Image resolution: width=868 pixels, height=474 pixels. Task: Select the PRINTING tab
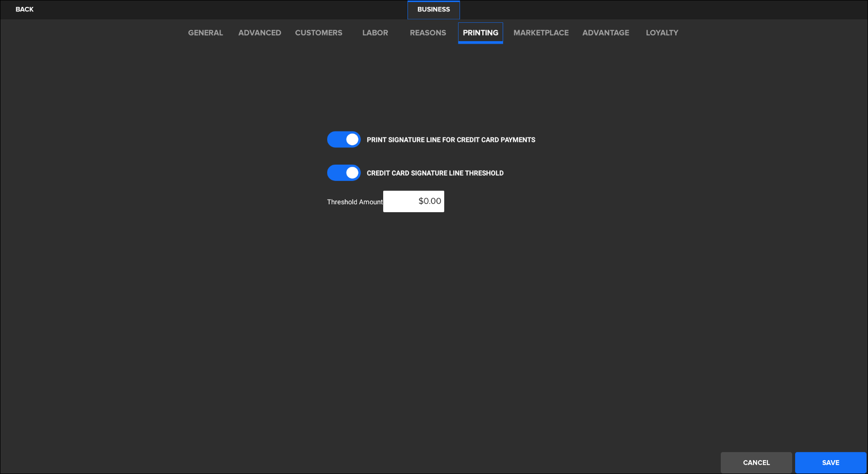tap(480, 33)
